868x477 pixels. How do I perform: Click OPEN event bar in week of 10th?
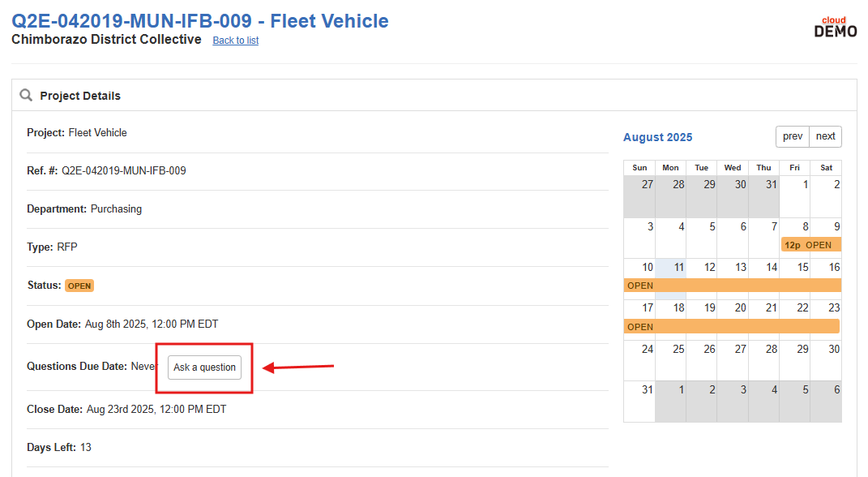[733, 286]
